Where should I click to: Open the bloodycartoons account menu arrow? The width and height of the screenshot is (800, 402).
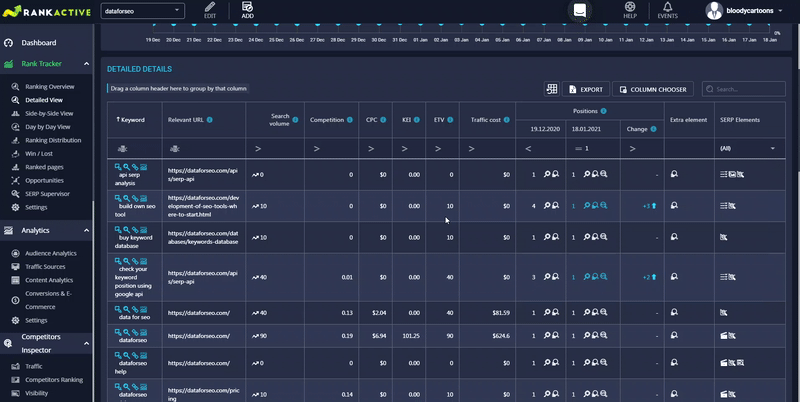point(781,11)
